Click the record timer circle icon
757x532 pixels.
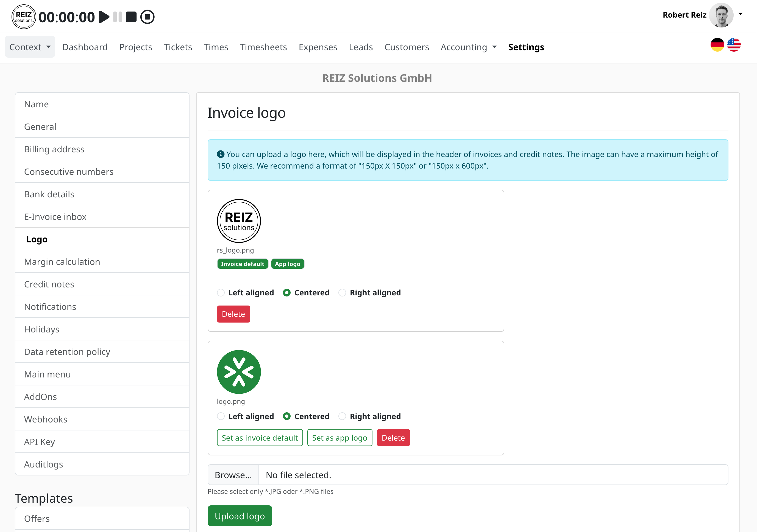click(x=147, y=17)
